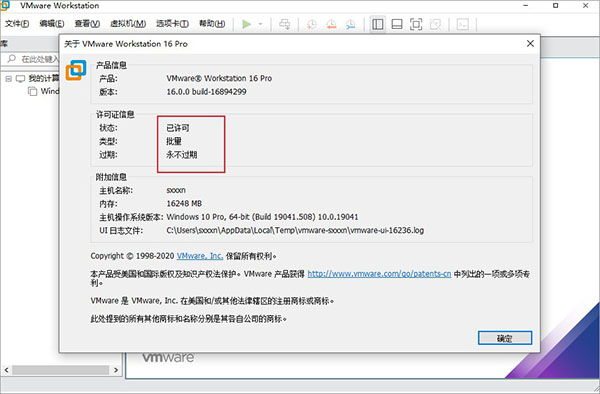The height and width of the screenshot is (394, 600).
Task: Open the power options dropdown arrow
Action: click(261, 24)
